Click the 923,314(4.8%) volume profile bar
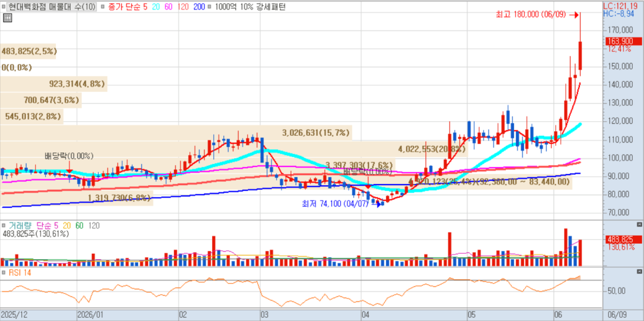 click(x=53, y=84)
